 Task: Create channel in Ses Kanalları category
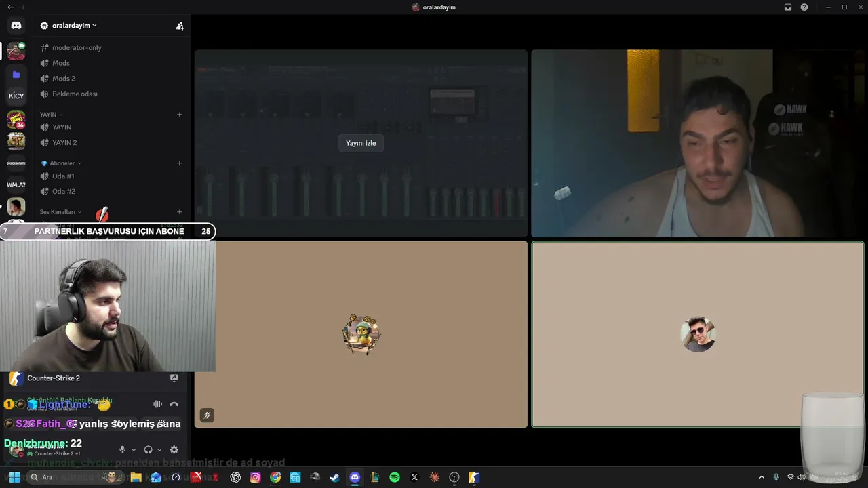pos(180,212)
